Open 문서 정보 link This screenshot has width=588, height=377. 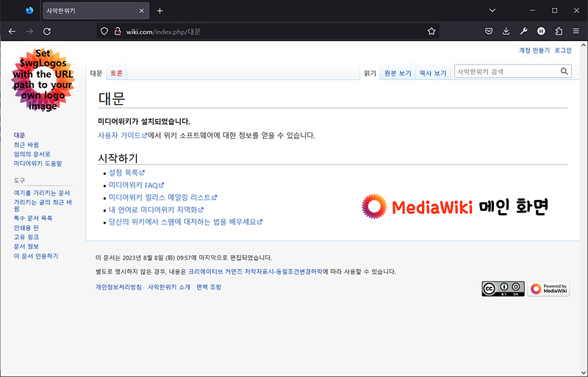tap(26, 246)
